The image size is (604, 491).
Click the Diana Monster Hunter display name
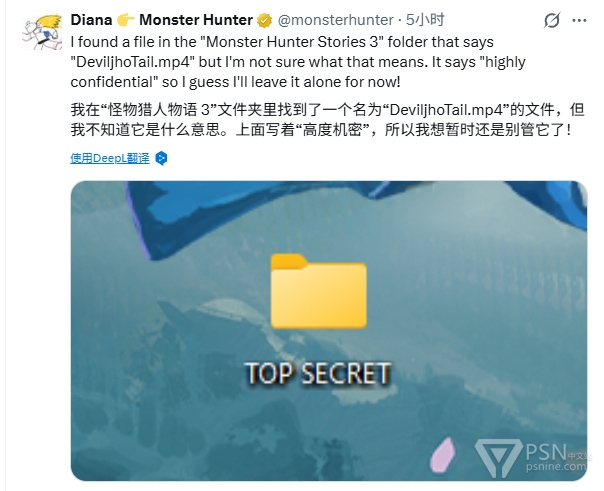click(161, 20)
